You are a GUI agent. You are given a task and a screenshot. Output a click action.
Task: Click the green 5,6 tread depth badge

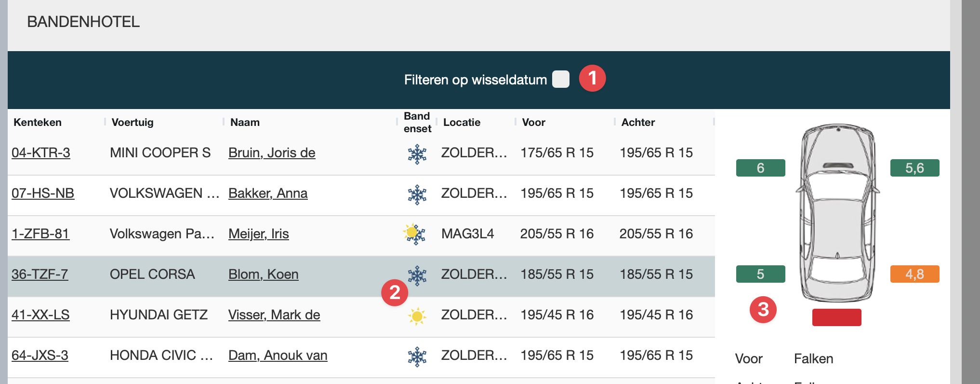(x=914, y=168)
